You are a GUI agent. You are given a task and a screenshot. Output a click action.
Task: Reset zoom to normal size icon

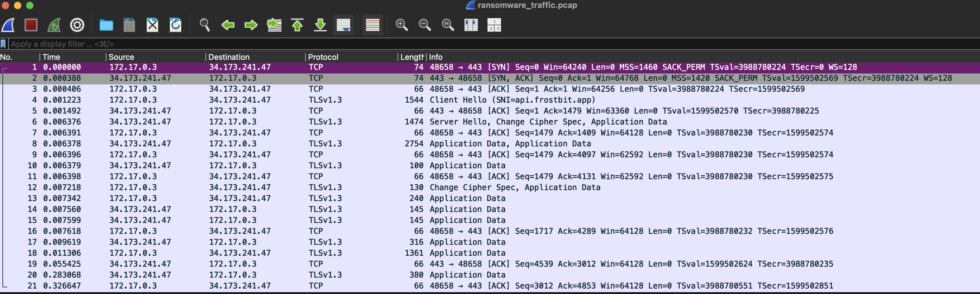(x=448, y=25)
